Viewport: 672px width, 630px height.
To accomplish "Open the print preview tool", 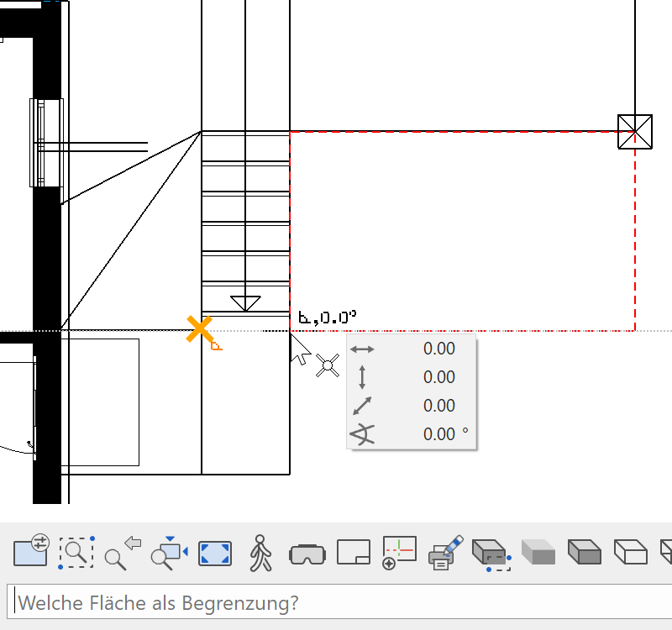I will (x=445, y=553).
